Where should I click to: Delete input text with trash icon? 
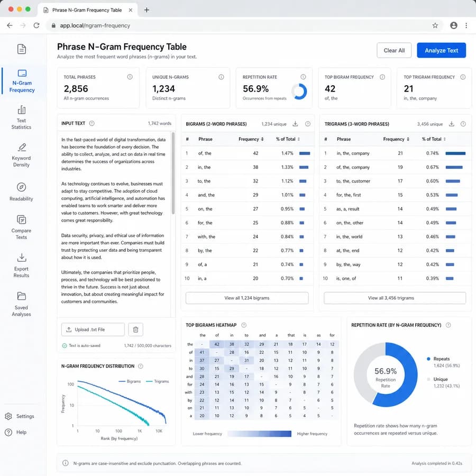[x=136, y=329]
